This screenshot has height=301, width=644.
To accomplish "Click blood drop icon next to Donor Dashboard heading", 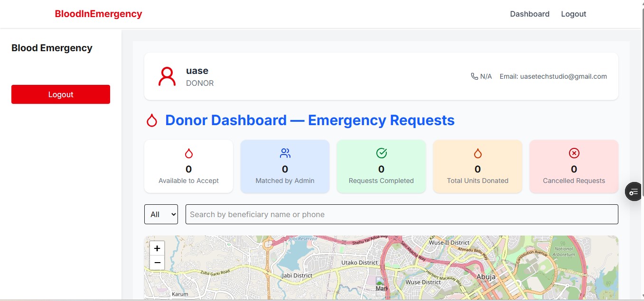I will [151, 120].
